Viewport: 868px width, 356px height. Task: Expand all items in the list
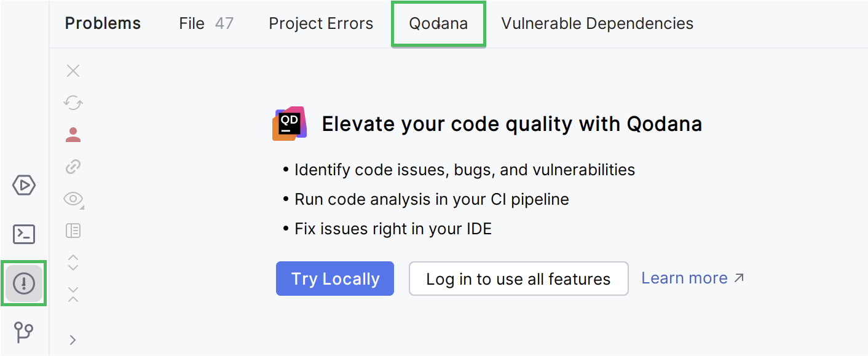(73, 263)
